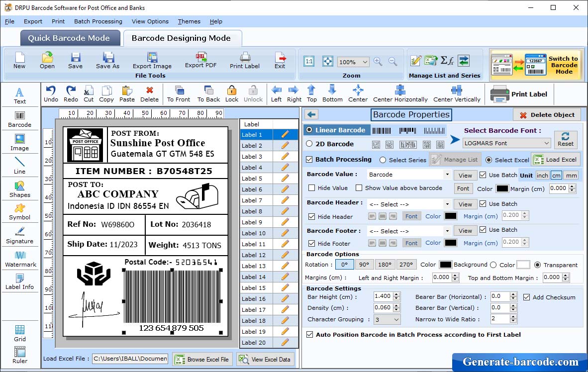The image size is (588, 372).
Task: Click the Load Excel button
Action: pos(556,159)
